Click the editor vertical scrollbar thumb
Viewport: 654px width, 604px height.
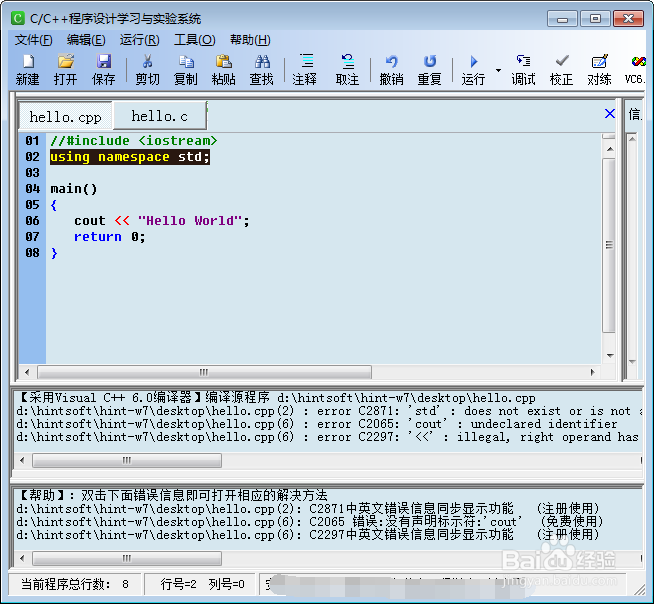click(x=609, y=245)
